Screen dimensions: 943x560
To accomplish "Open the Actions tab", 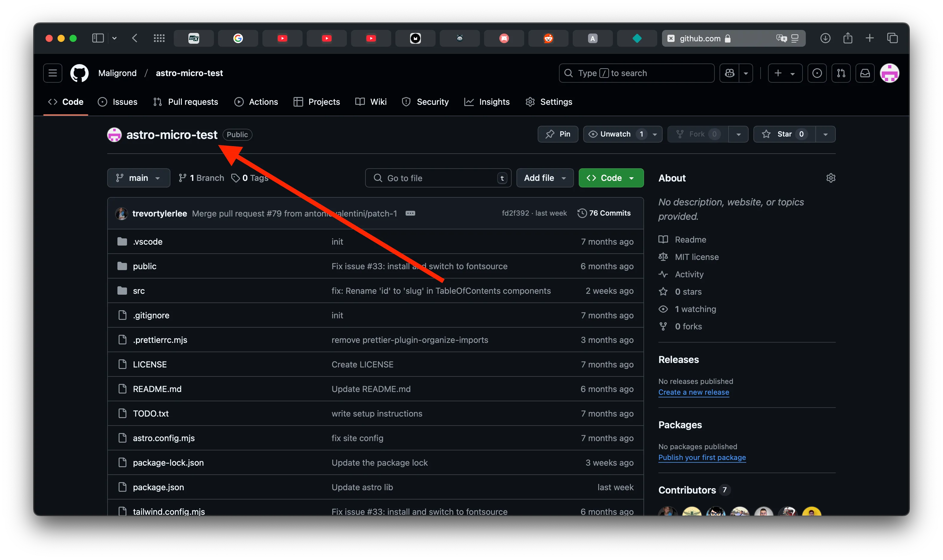I will click(256, 102).
